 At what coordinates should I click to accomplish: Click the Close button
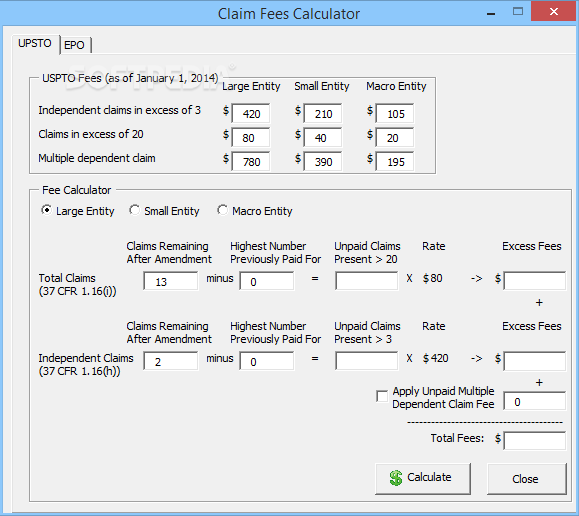click(527, 478)
